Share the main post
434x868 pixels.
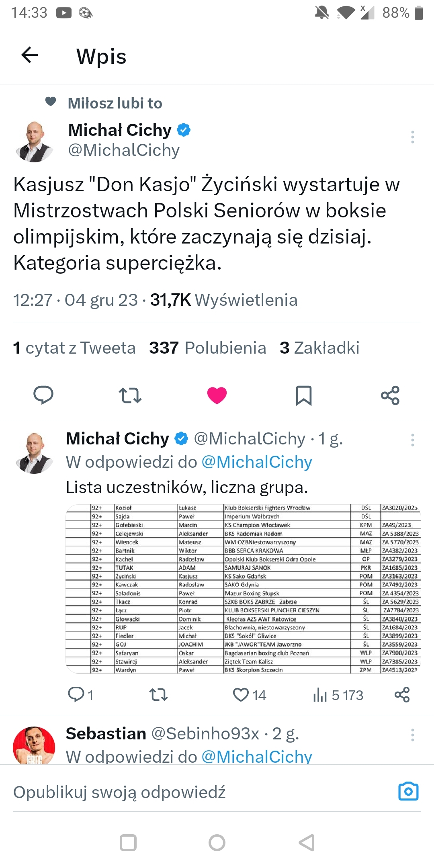390,395
